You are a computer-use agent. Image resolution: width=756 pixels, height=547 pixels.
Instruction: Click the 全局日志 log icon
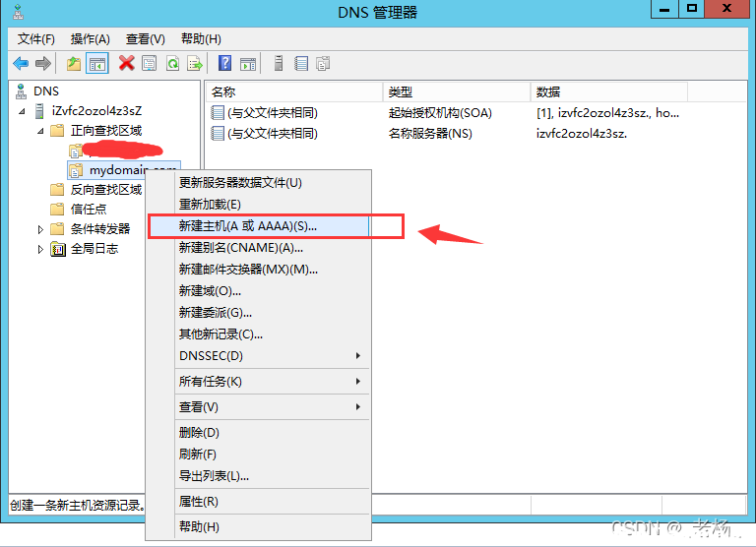(58, 249)
